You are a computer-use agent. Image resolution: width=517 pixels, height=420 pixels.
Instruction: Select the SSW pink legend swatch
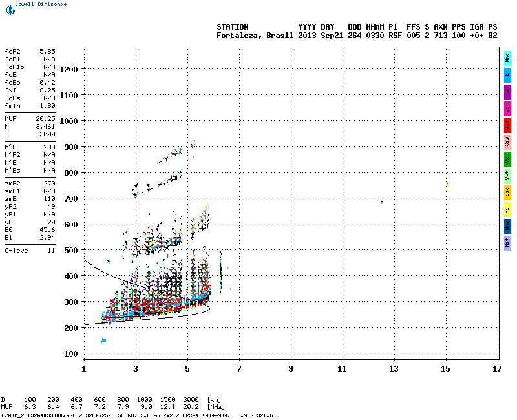coord(507,142)
